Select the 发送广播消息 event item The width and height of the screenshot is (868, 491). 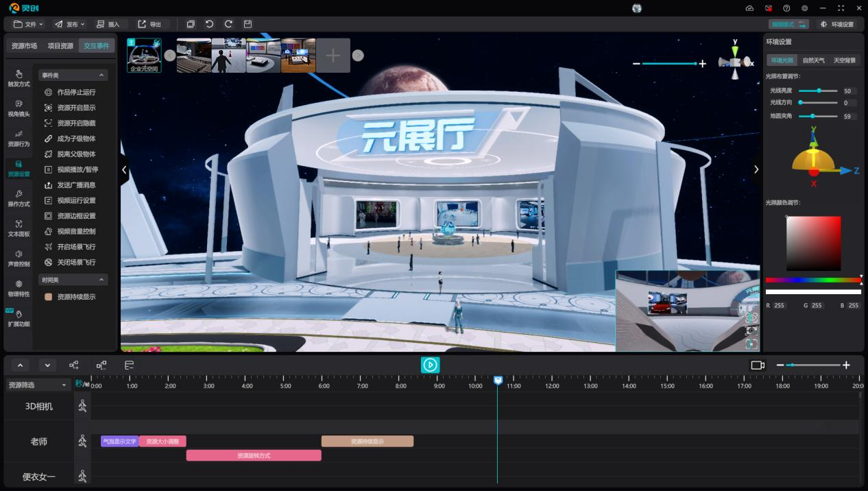point(76,185)
